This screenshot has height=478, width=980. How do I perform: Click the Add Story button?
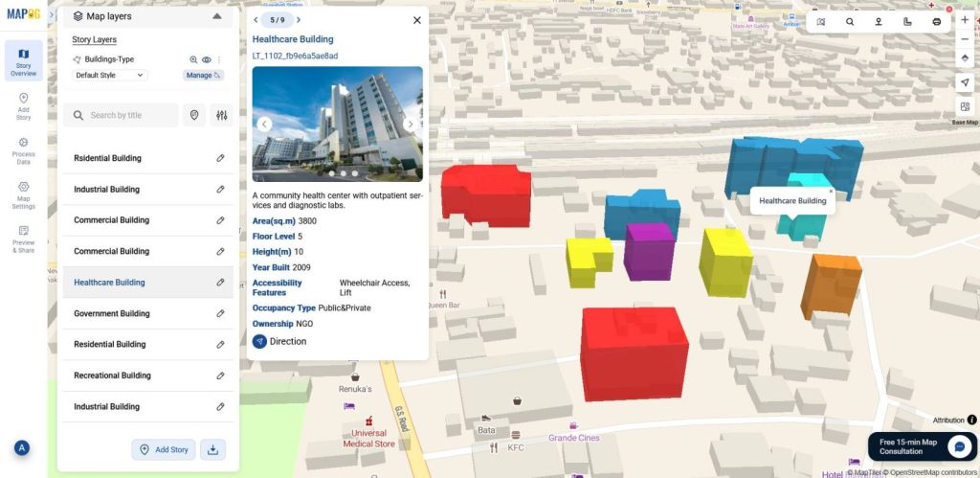[164, 449]
